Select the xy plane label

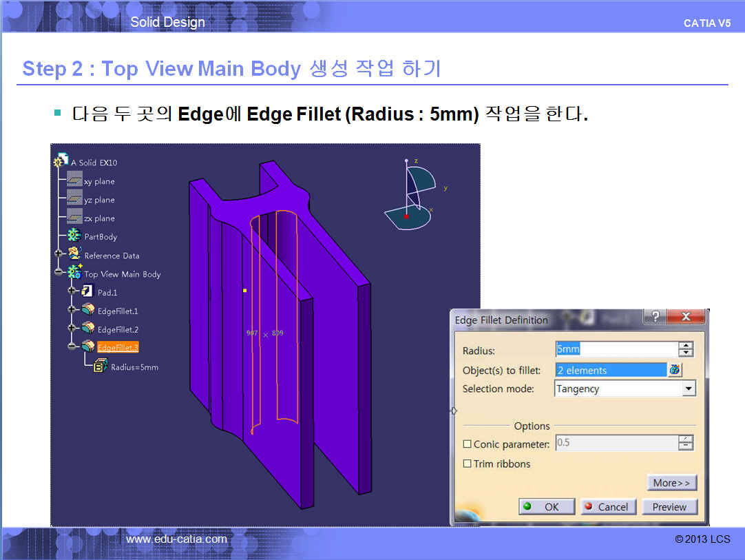99,182
